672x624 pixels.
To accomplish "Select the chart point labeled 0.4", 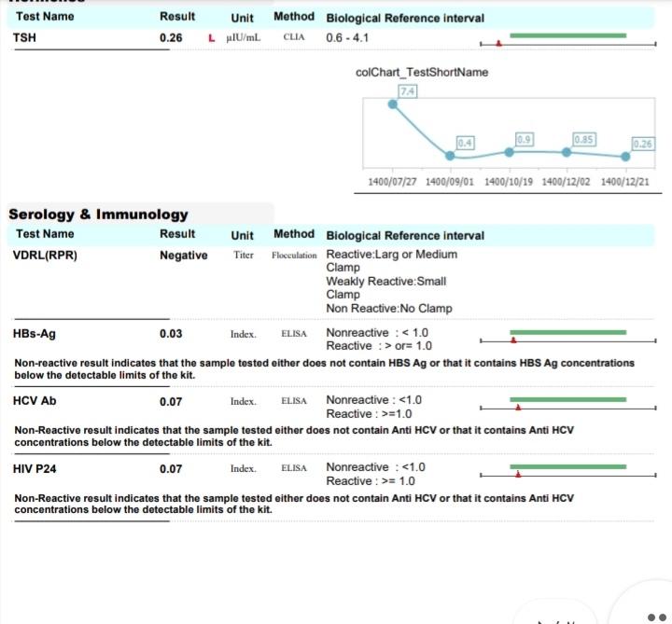I will 450,156.
